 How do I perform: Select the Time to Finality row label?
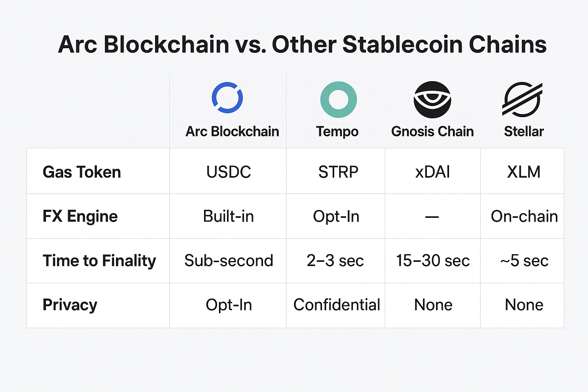tap(100, 261)
